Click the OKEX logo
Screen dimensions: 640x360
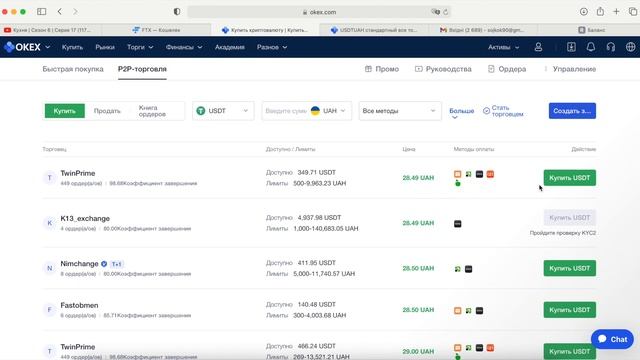[22, 47]
